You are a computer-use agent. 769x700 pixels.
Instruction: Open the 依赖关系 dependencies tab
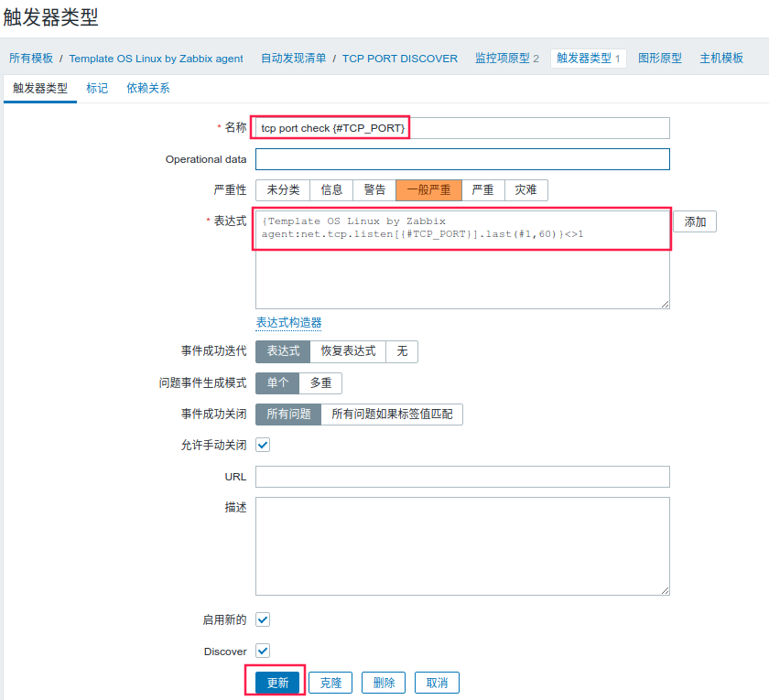147,90
